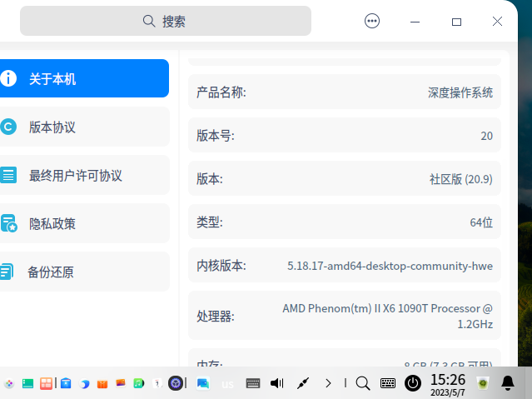Minimize the Control Center window
This screenshot has height=399, width=532.
(415, 22)
